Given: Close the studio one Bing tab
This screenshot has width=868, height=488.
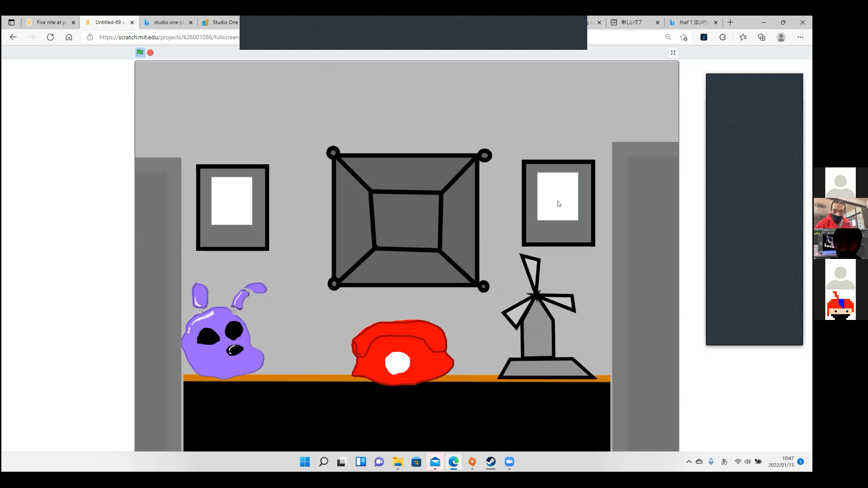Looking at the screenshot, I should 191,23.
